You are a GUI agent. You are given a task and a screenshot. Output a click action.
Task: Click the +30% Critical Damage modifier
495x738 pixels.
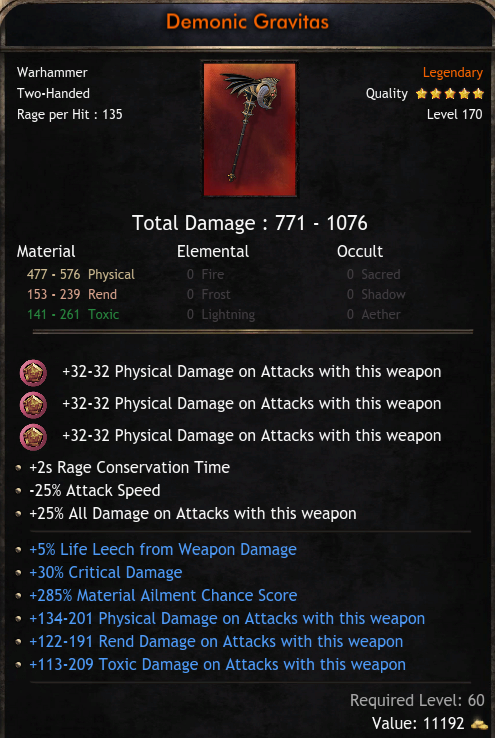(x=106, y=572)
